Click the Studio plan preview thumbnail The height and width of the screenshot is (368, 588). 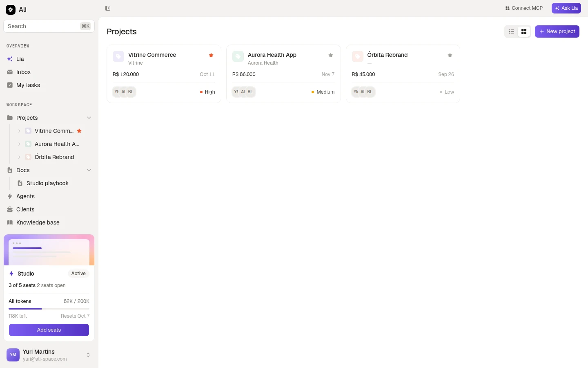49,250
